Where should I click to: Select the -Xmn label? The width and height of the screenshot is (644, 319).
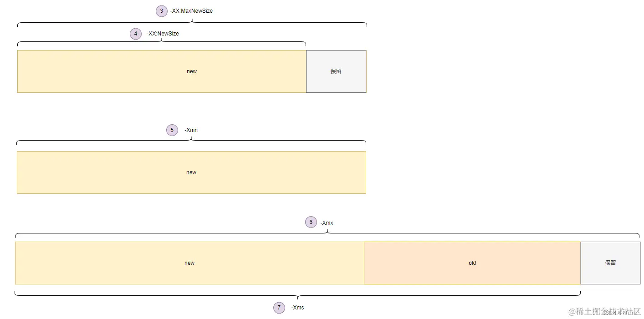pos(191,130)
